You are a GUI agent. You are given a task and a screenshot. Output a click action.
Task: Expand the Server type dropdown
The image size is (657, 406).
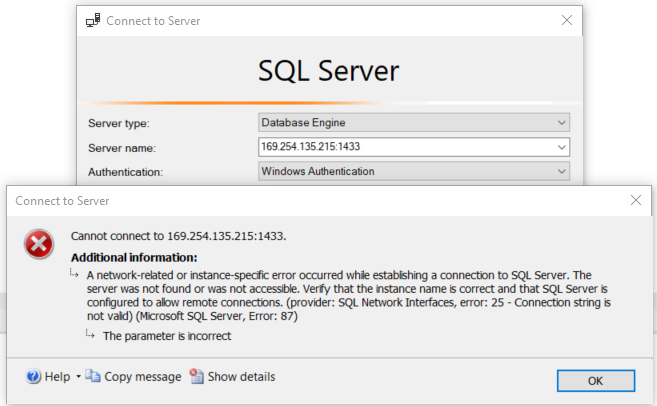click(561, 123)
